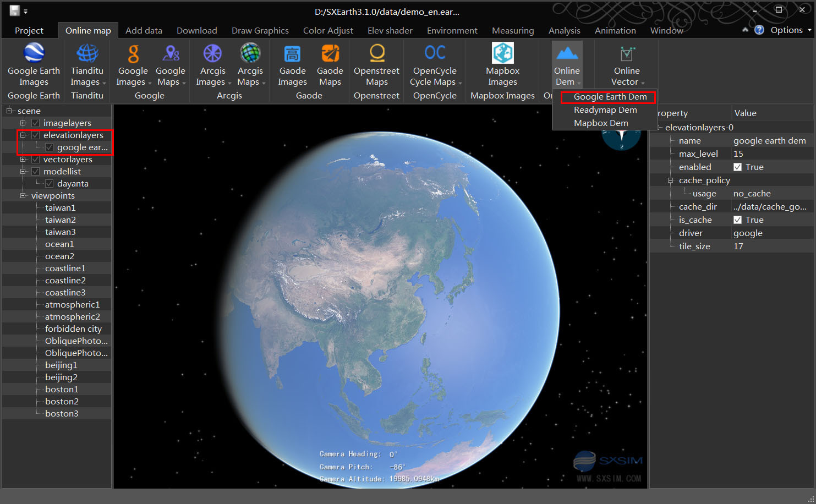Toggle the dayanta model checkbox
This screenshot has width=816, height=504.
tap(50, 184)
